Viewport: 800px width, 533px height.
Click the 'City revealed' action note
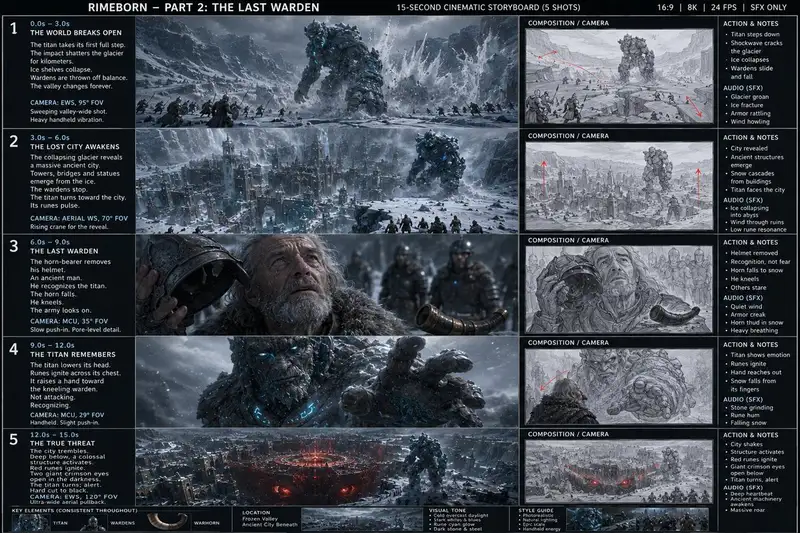[749, 148]
